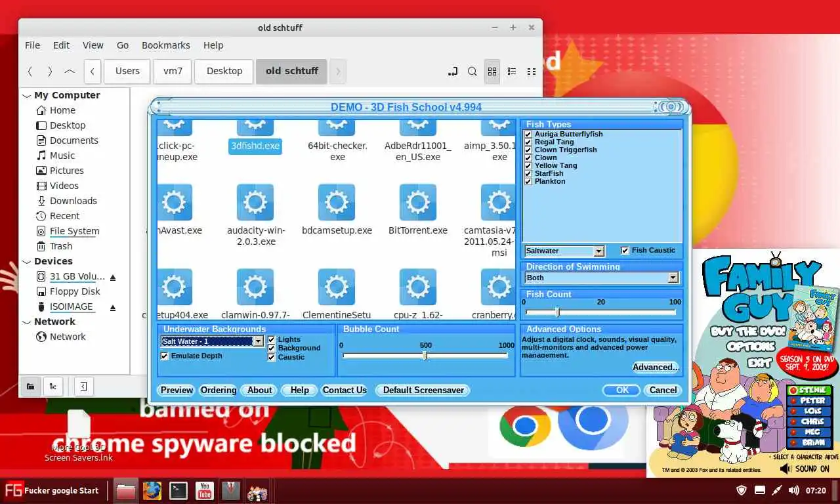Uncheck Regal Tang fish type
840x504 pixels.
click(x=528, y=142)
